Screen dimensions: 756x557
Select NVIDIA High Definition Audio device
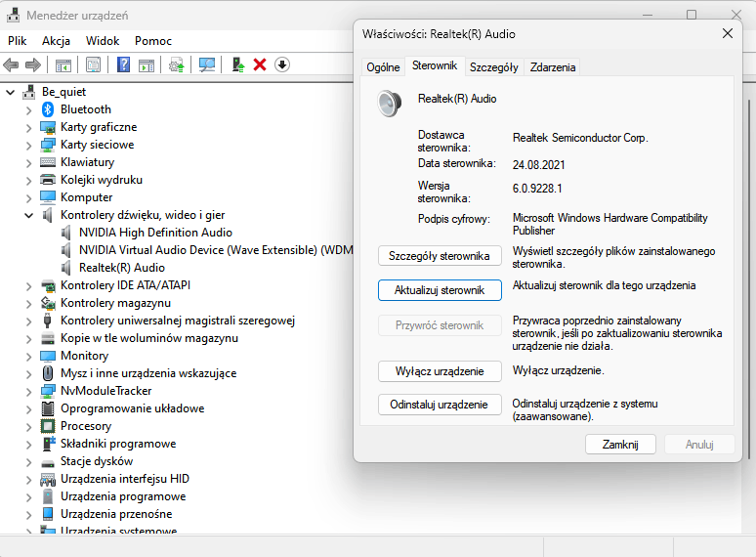[x=155, y=233]
